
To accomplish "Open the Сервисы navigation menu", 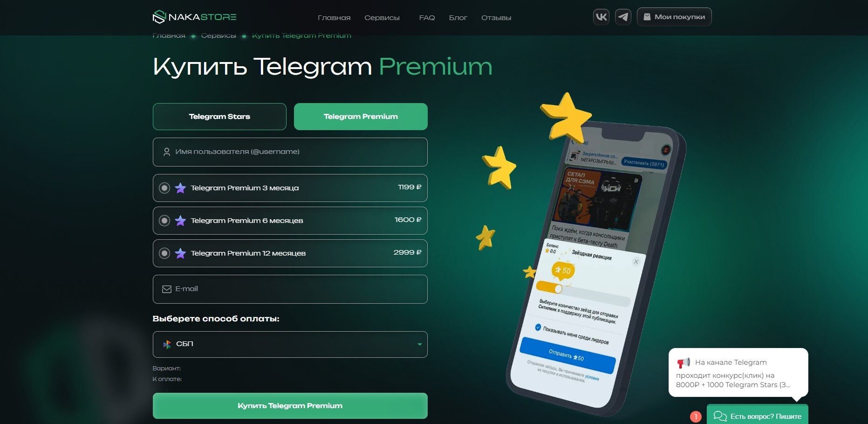I will pyautogui.click(x=382, y=18).
